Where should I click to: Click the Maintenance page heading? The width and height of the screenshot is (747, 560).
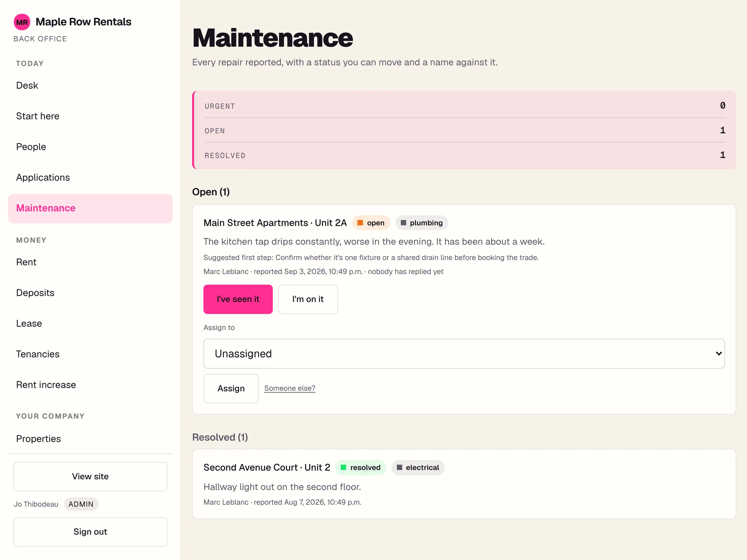coord(272,38)
